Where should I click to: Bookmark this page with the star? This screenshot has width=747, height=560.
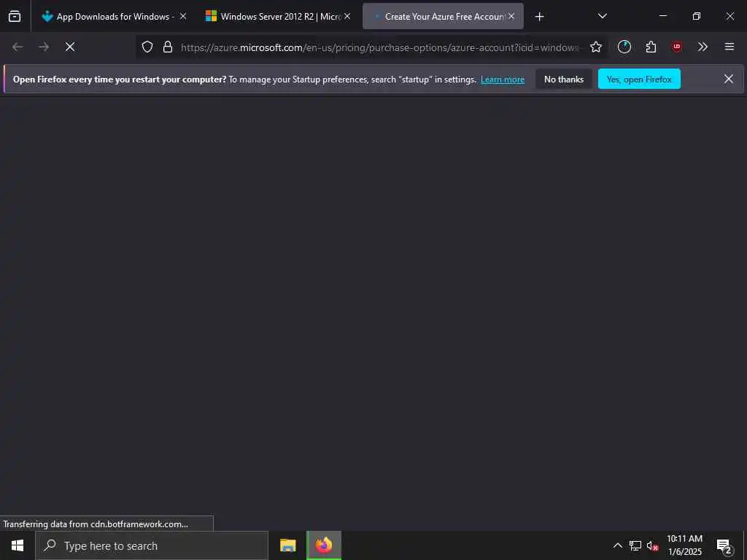(x=595, y=47)
